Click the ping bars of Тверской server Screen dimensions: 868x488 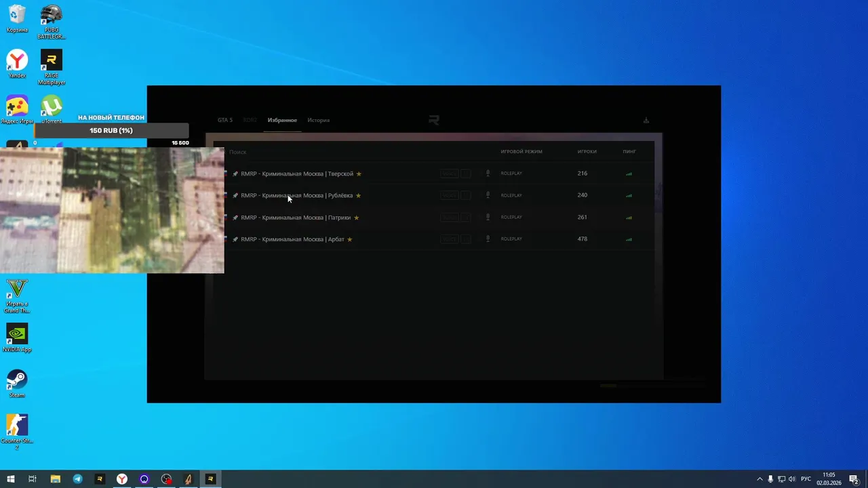tap(629, 174)
